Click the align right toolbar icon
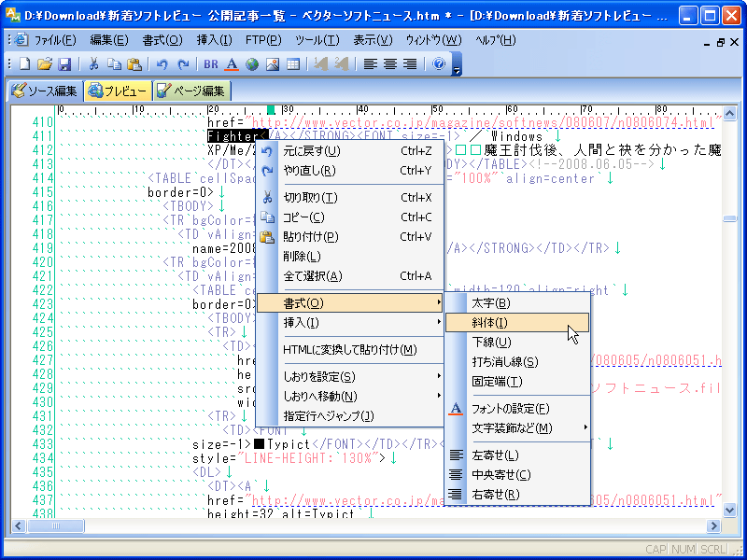 pos(410,63)
